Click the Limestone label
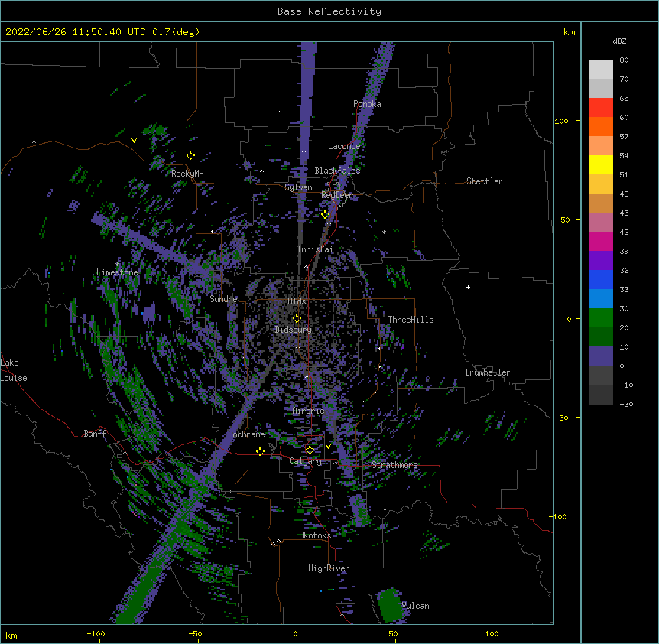The image size is (659, 644). tap(117, 272)
